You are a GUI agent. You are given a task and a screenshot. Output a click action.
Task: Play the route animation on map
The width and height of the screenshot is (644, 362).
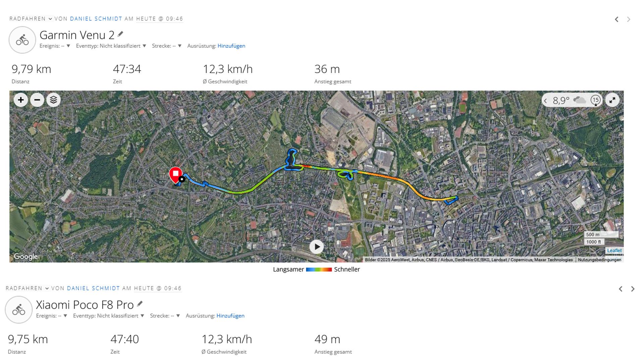[317, 247]
